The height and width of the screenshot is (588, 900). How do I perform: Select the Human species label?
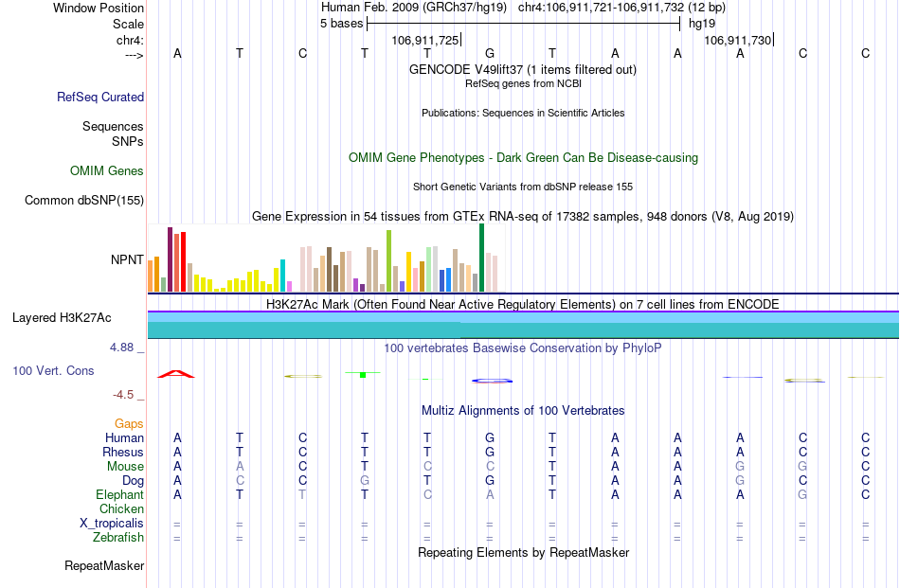[x=124, y=437]
